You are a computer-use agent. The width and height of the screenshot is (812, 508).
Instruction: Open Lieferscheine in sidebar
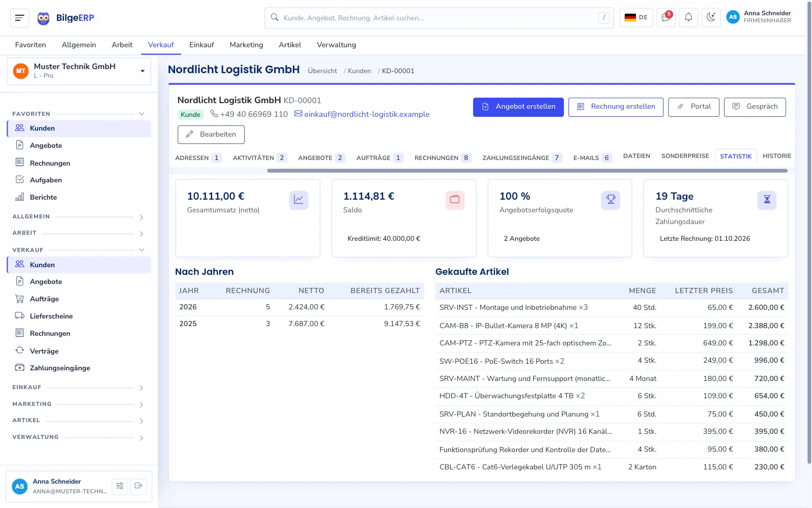click(x=79, y=316)
